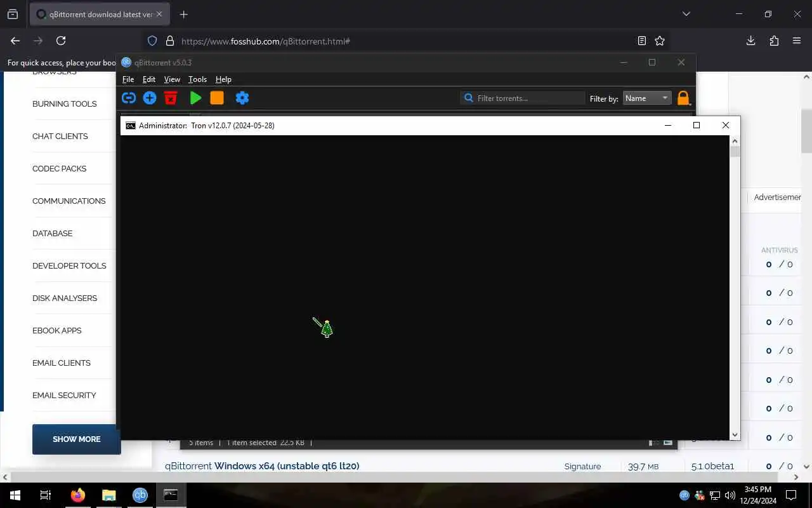Open qBittorrent Options gear icon
Viewport: 812px width, 508px height.
pyautogui.click(x=242, y=98)
